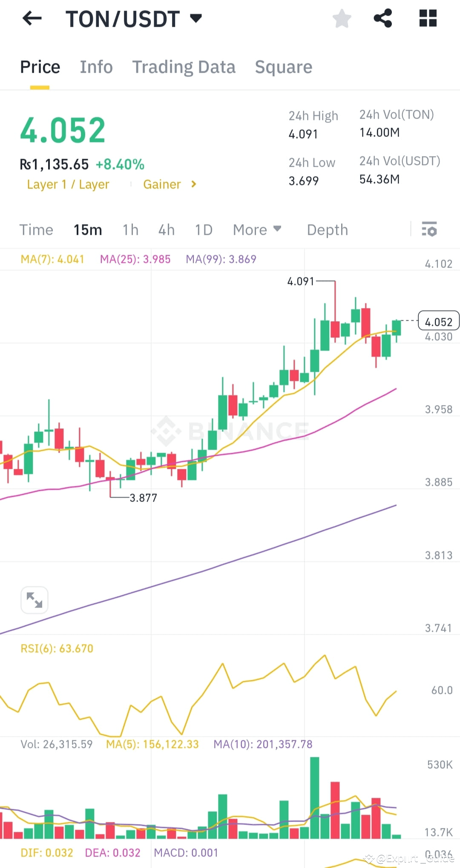This screenshot has width=460, height=868.
Task: Open the TON/USDT pair dropdown arrow
Action: click(x=195, y=18)
